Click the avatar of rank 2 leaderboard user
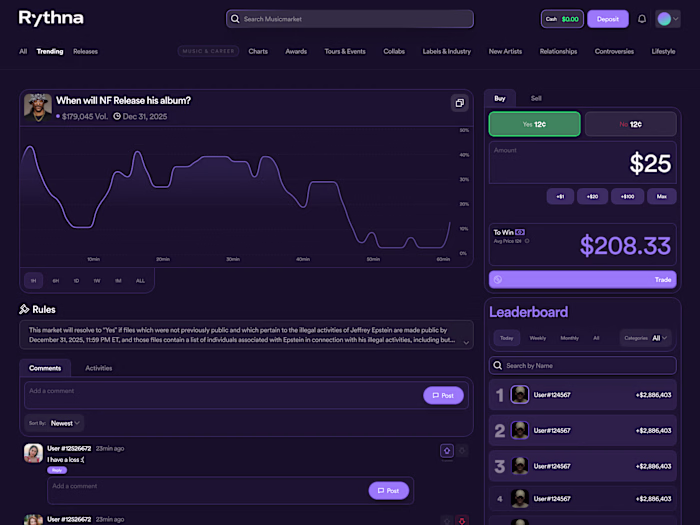 click(520, 430)
